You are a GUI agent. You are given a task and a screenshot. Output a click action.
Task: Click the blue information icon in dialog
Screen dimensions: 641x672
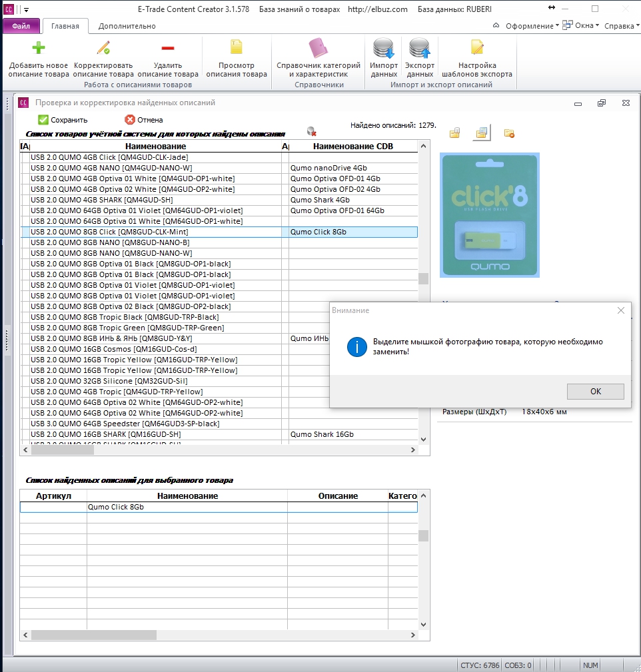coord(356,347)
